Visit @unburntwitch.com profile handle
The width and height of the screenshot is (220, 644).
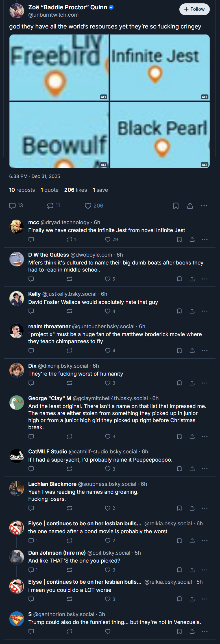pos(53,15)
